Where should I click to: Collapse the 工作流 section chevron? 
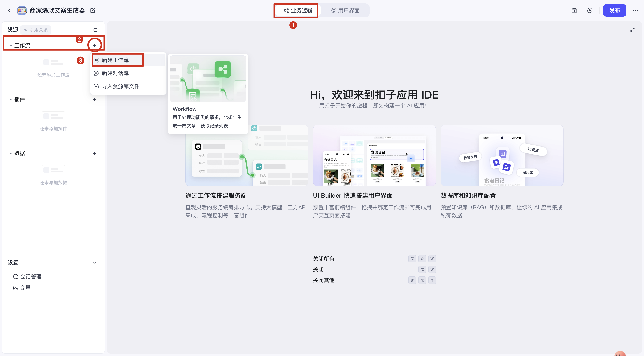coord(11,46)
